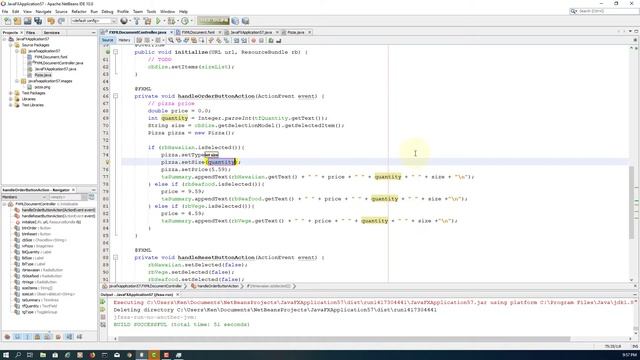Viewport: 640px width, 360px height.
Task: Collapse handleOrderButtonAction method fold marker
Action: (116, 96)
